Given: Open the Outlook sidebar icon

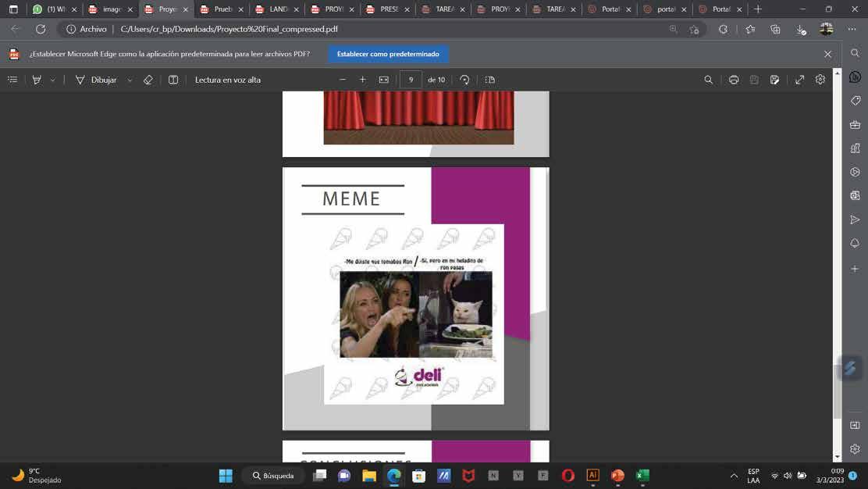Looking at the screenshot, I should tap(856, 195).
